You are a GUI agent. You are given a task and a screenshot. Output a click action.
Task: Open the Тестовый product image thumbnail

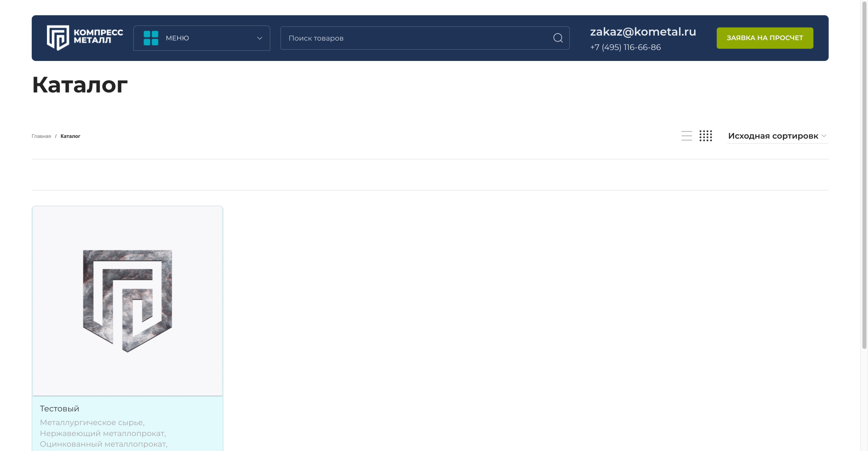click(127, 301)
